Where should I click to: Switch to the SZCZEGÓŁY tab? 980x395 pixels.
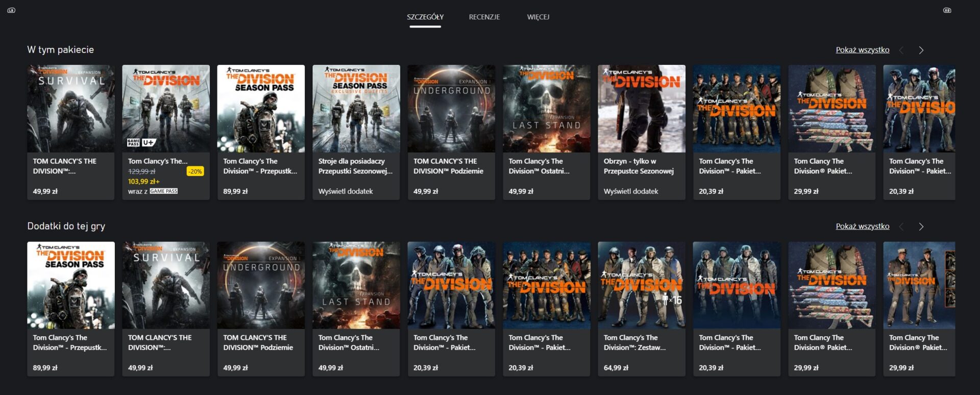coord(425,17)
